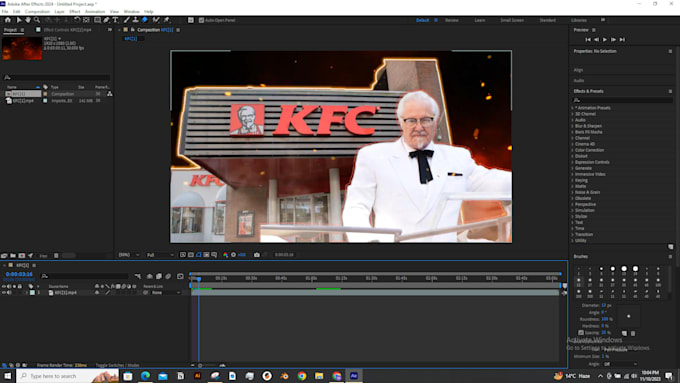Click the current time indicator marker
Image resolution: width=680 pixels, height=383 pixels.
click(199, 279)
